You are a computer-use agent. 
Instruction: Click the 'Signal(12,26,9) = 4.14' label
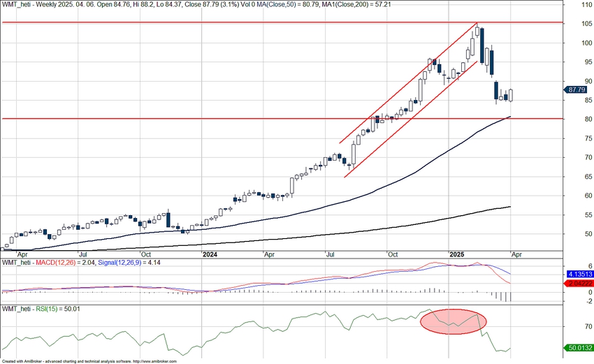pyautogui.click(x=129, y=262)
